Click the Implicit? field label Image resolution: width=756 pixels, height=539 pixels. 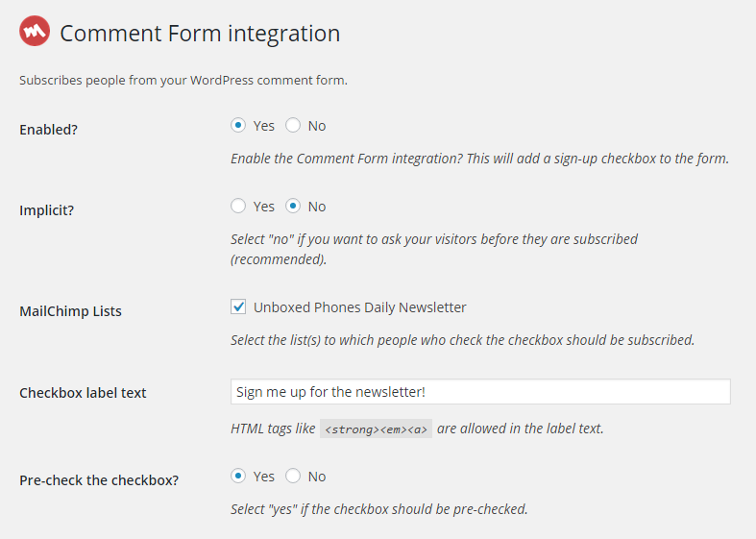click(x=46, y=210)
